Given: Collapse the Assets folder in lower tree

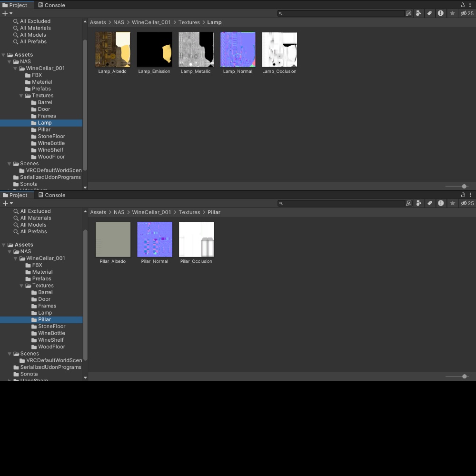Looking at the screenshot, I should point(4,245).
